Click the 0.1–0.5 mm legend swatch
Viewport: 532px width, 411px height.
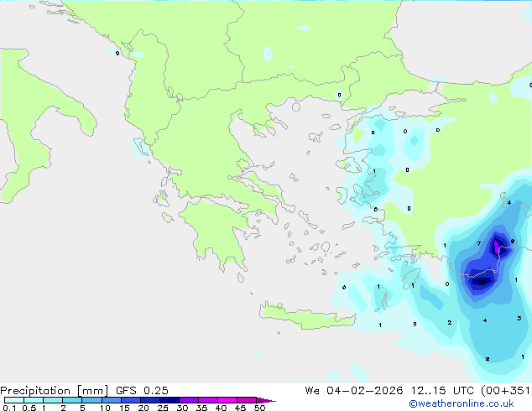point(14,400)
